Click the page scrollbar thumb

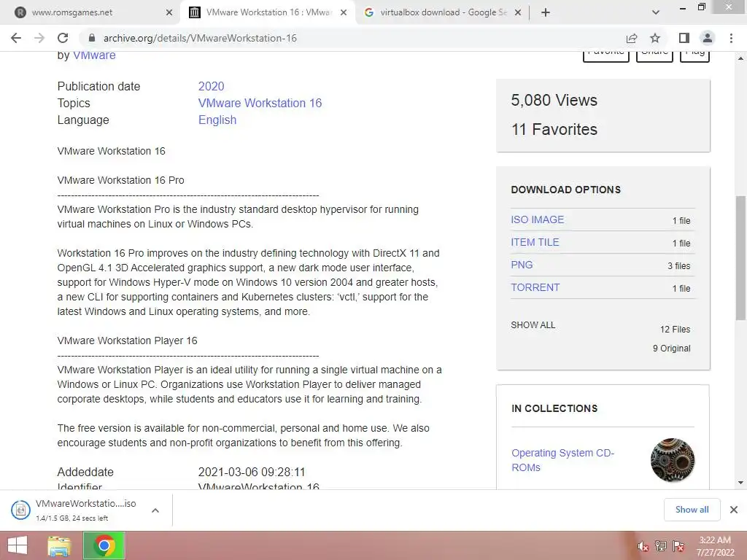[740, 257]
